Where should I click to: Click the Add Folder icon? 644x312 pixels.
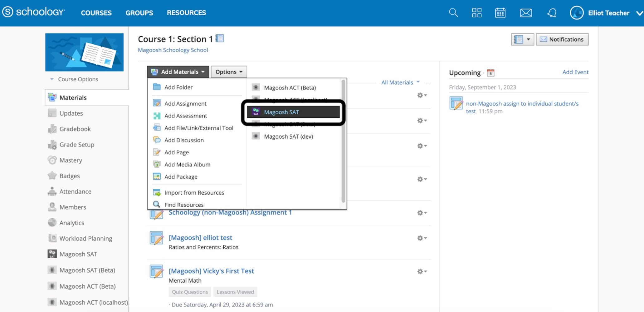(x=157, y=87)
